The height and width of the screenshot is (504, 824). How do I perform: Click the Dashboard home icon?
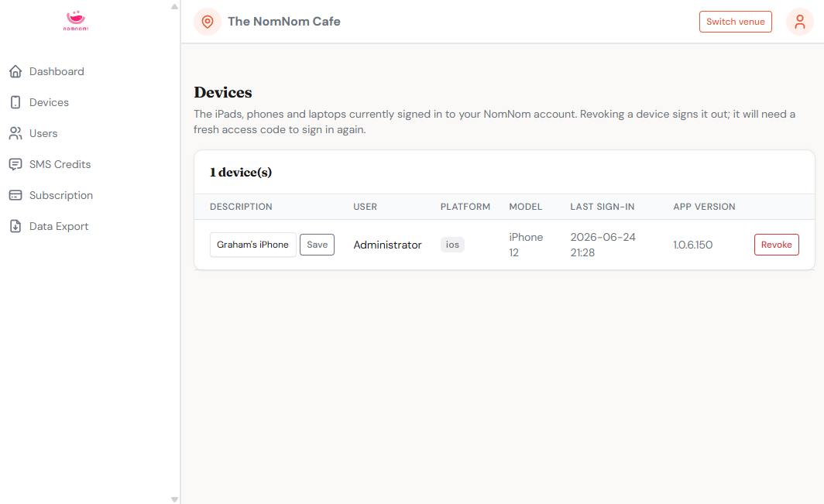pyautogui.click(x=15, y=71)
